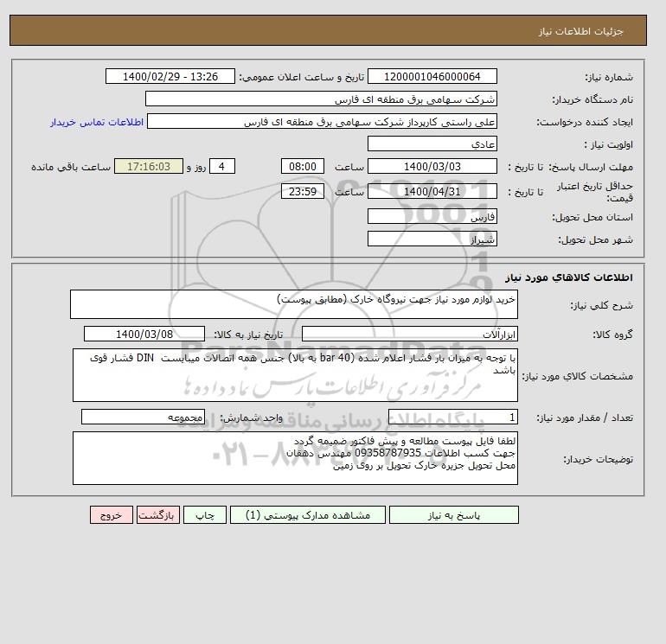The image size is (666, 644).
Task: Click the تعداد / مقدار مورد نیاز label
Action: 585,418
